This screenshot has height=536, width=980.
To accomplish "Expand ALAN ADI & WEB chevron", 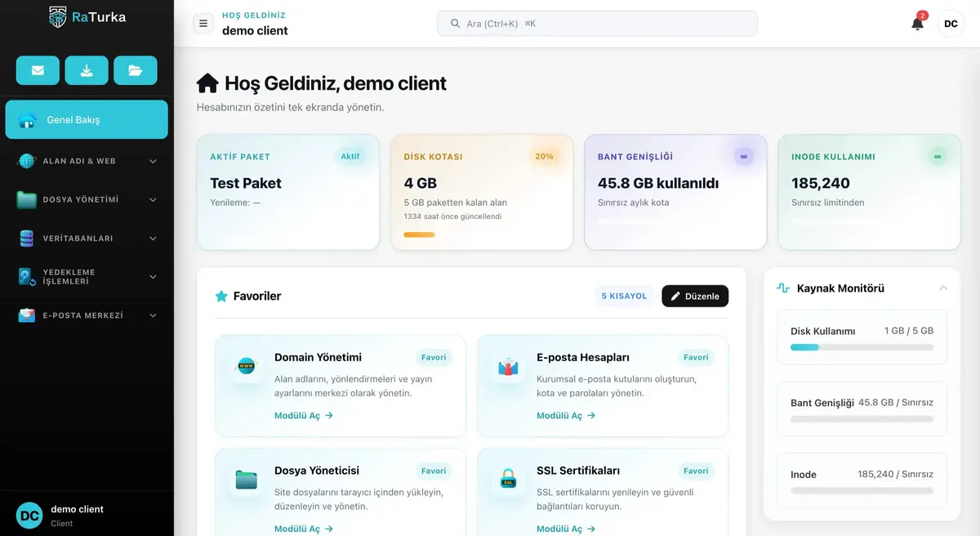I will coord(153,161).
